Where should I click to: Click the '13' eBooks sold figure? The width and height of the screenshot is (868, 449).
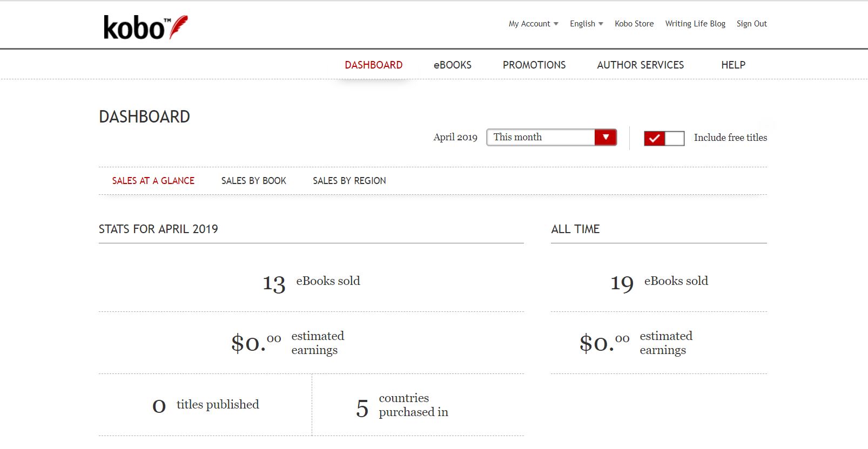[x=274, y=283]
